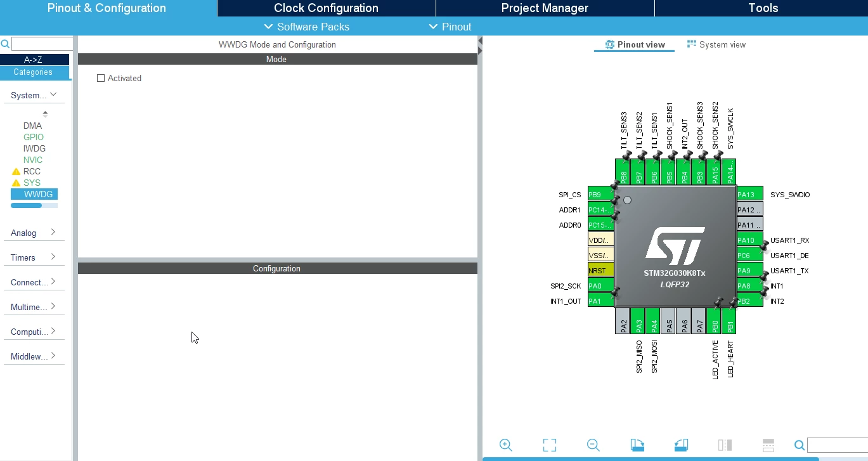Select pin PB5 labeled SHOCK_SENS1

(x=668, y=172)
